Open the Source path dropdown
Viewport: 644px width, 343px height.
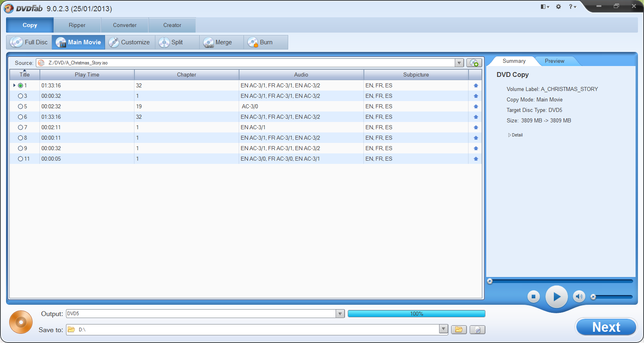pyautogui.click(x=459, y=63)
